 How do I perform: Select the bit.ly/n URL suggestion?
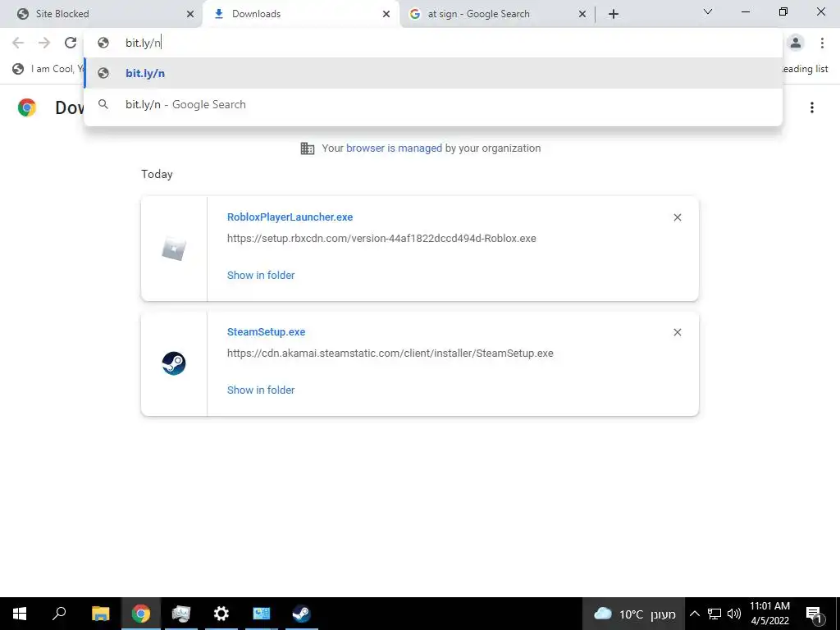[x=433, y=73]
